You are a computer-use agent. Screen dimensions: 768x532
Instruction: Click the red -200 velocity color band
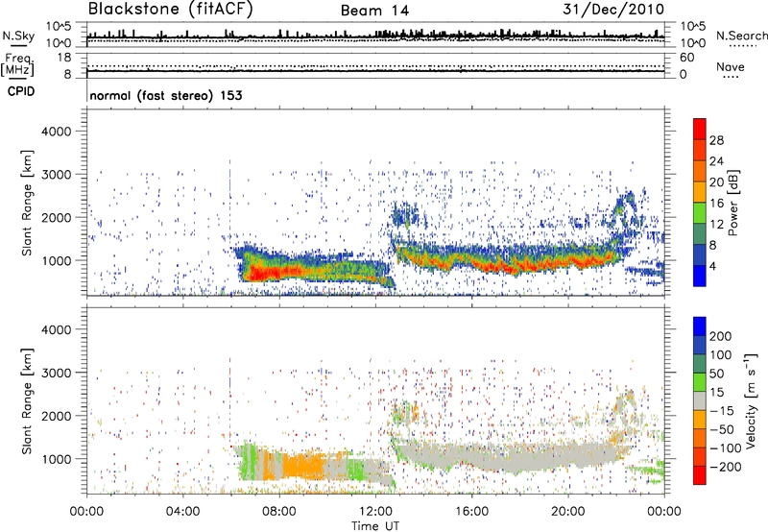tap(700, 475)
